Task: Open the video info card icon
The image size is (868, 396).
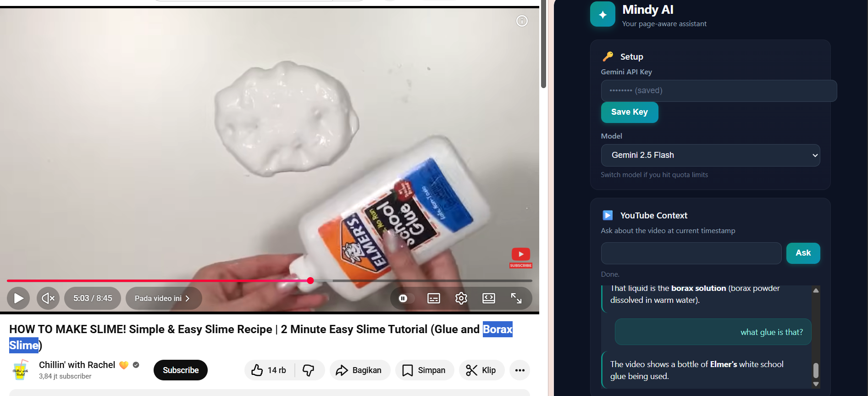Action: (522, 21)
